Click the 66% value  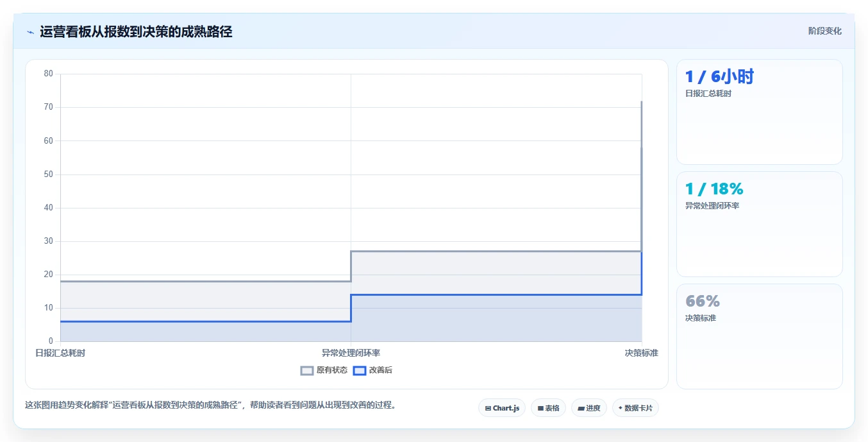point(703,302)
